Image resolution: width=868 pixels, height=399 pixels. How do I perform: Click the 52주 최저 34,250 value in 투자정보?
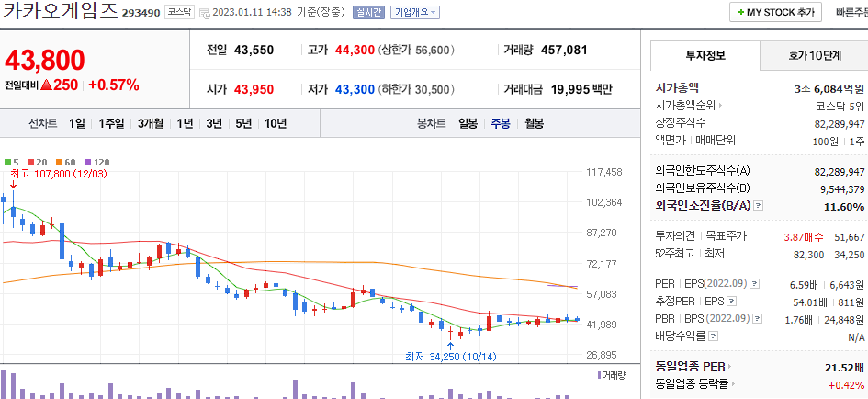point(849,255)
